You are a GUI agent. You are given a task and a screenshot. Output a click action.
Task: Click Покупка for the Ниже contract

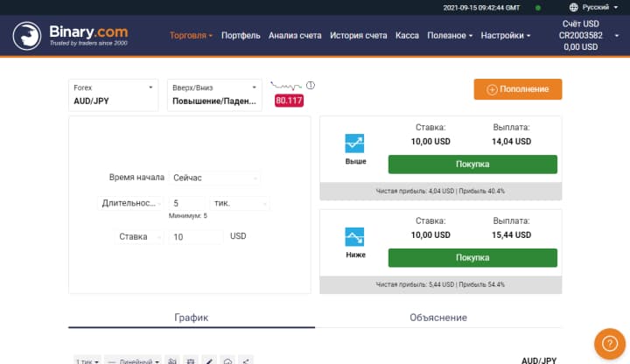tap(472, 257)
